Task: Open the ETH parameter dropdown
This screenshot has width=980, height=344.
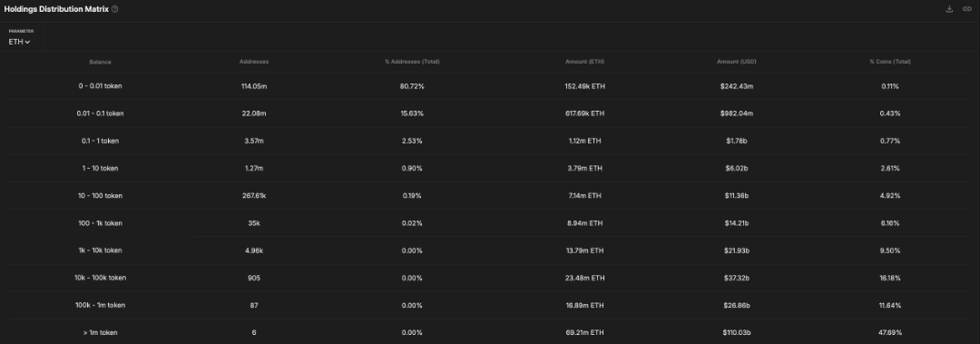Action: [x=19, y=42]
